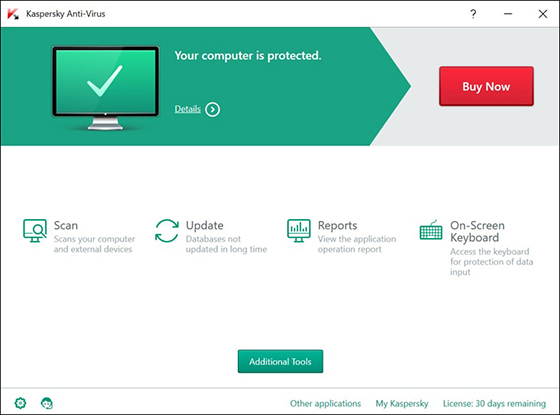The image size is (560, 415).
Task: Click the Kaspersky logo in title bar
Action: pos(13,14)
